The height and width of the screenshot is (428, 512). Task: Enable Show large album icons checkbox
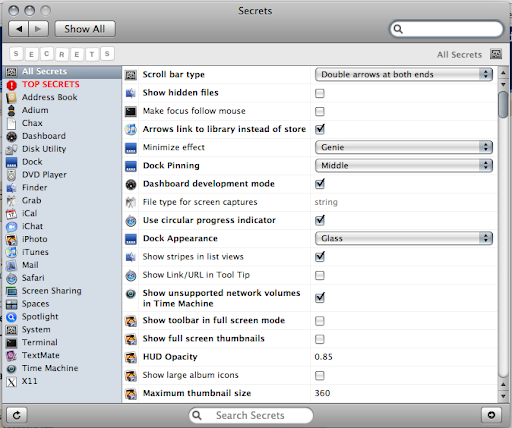pos(320,376)
